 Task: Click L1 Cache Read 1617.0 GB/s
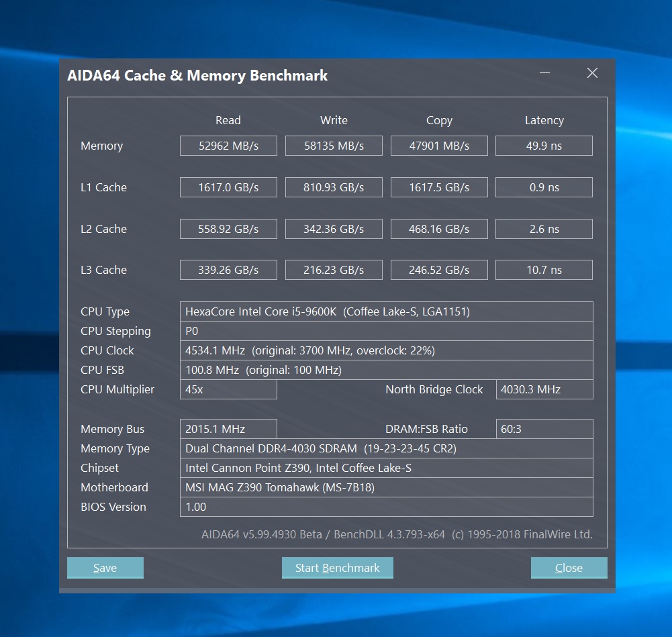[x=228, y=187]
